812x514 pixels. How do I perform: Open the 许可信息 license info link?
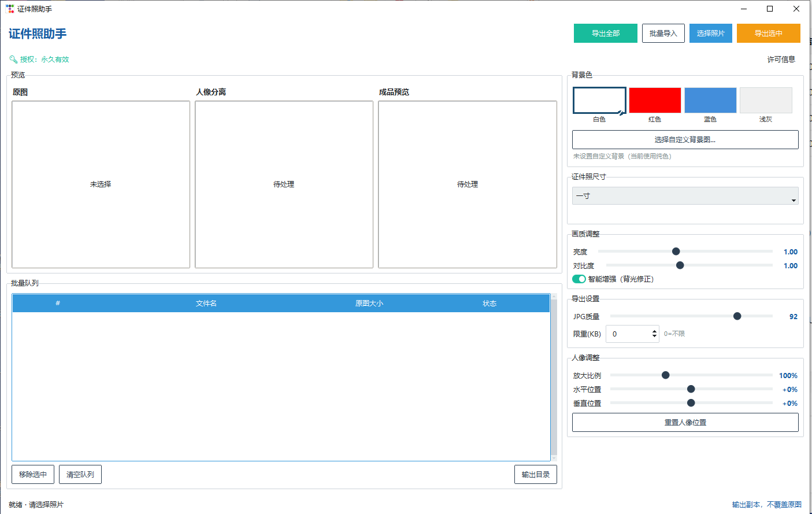pos(781,59)
